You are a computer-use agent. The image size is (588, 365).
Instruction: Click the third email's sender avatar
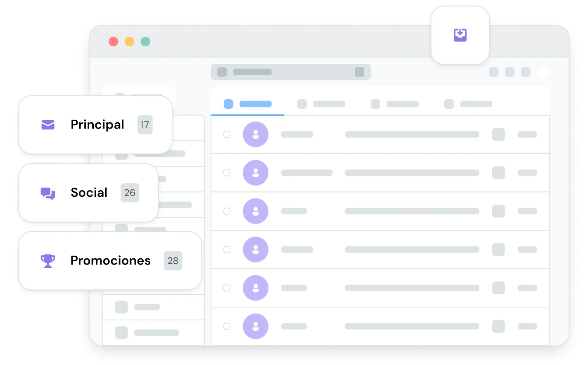[x=255, y=211]
